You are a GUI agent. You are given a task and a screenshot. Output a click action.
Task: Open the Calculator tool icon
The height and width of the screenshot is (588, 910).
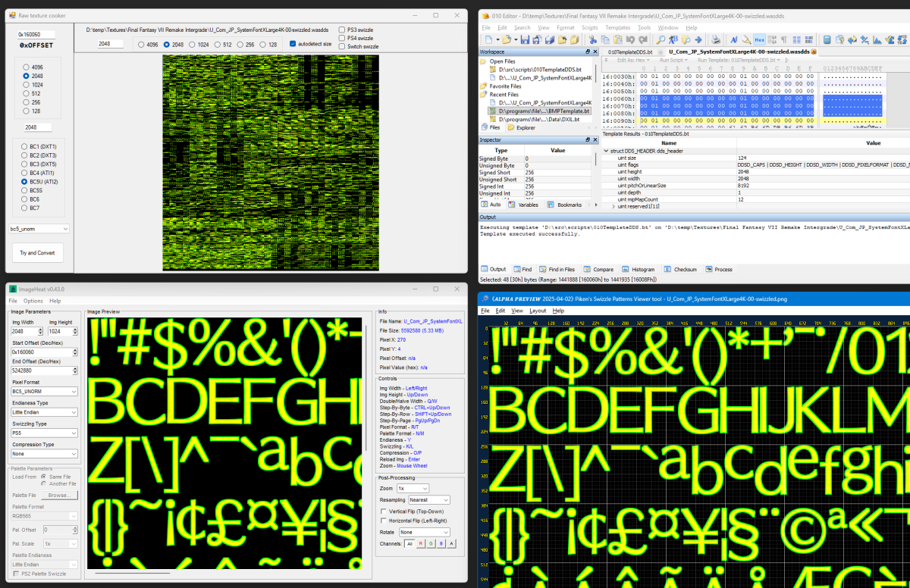point(827,39)
